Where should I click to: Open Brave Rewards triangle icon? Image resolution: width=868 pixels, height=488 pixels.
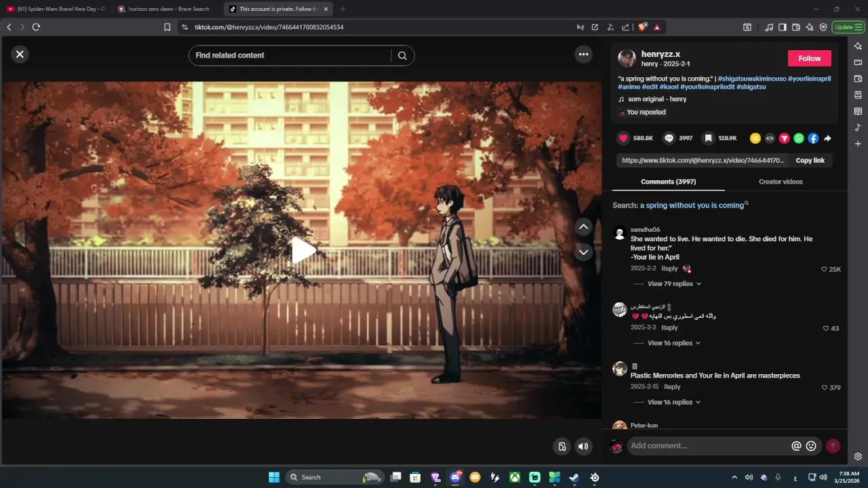(656, 27)
